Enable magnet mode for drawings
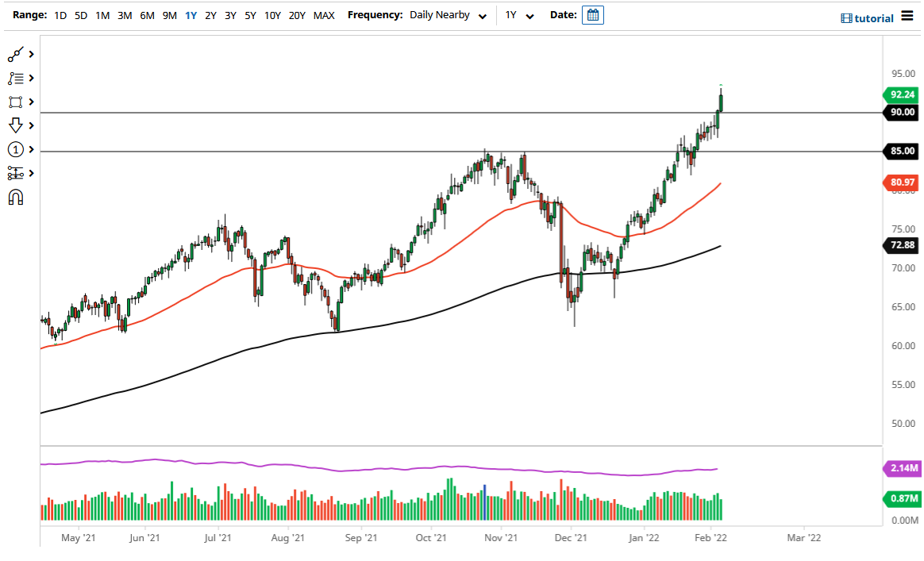The width and height of the screenshot is (924, 561). (x=16, y=197)
